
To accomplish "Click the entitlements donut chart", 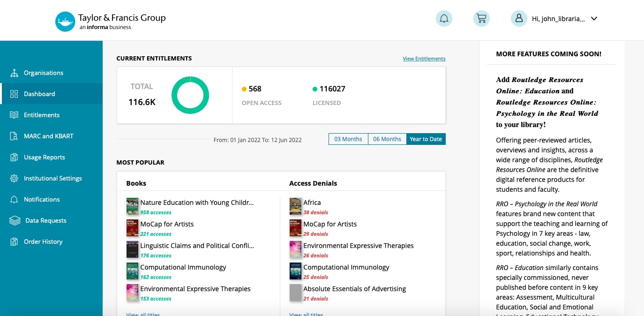I will point(190,95).
